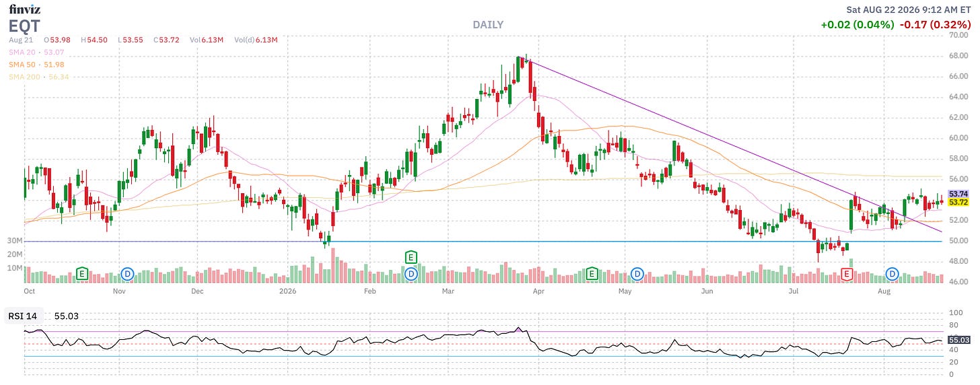
Task: Select the purple 53.74 price tag
Action: click(x=958, y=194)
